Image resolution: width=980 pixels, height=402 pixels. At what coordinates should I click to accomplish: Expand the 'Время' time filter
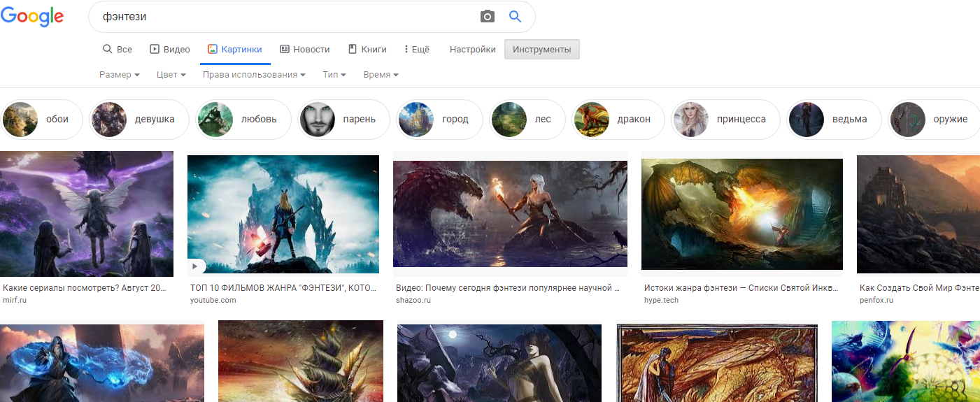point(381,75)
